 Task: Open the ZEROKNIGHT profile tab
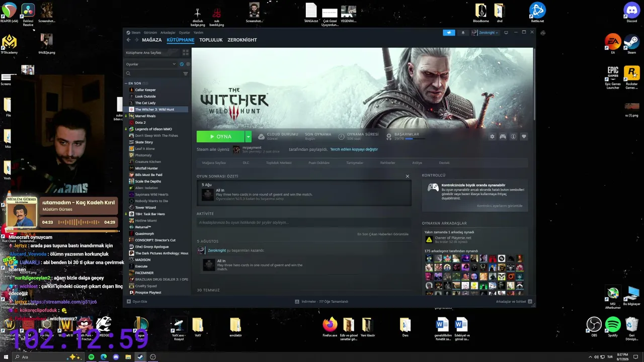click(242, 40)
